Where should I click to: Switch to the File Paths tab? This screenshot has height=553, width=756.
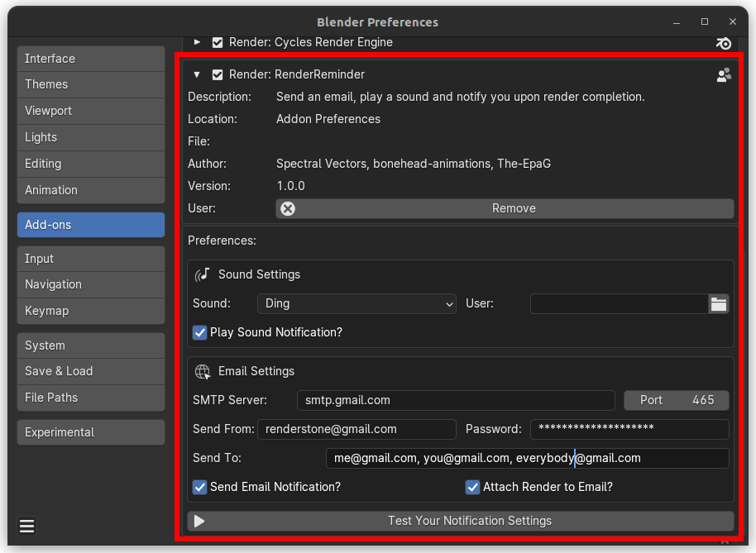(x=91, y=398)
